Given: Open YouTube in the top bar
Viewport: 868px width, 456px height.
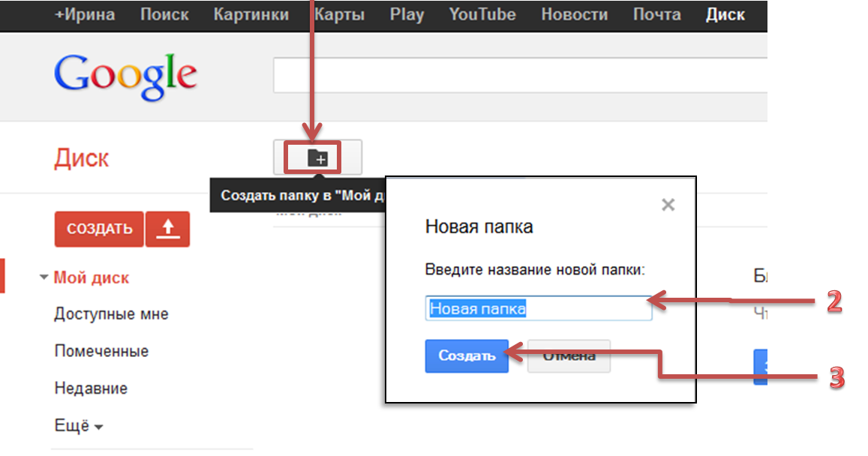Looking at the screenshot, I should pos(482,14).
